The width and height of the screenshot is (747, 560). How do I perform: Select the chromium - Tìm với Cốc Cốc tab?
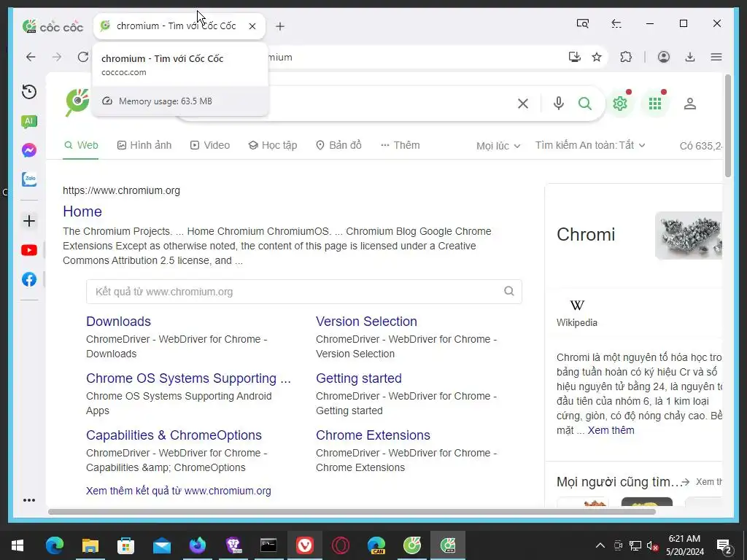179,26
